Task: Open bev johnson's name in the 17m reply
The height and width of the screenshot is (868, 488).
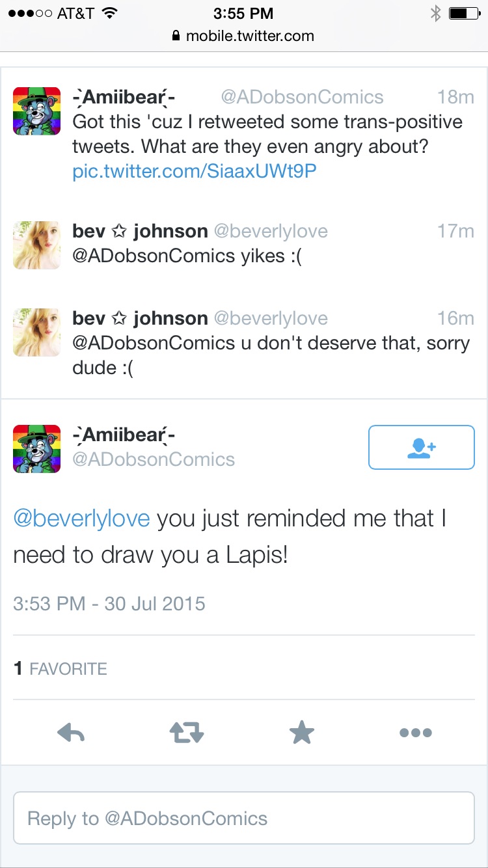Action: pyautogui.click(x=140, y=230)
